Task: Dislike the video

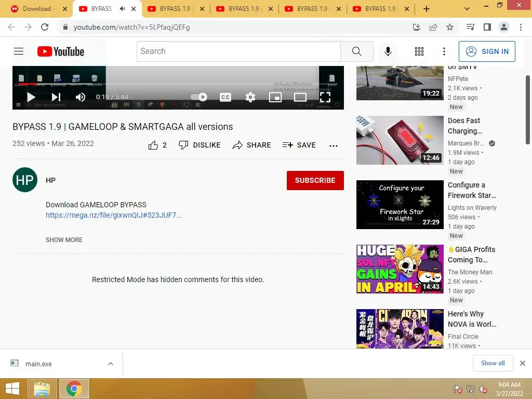Action: pyautogui.click(x=199, y=145)
